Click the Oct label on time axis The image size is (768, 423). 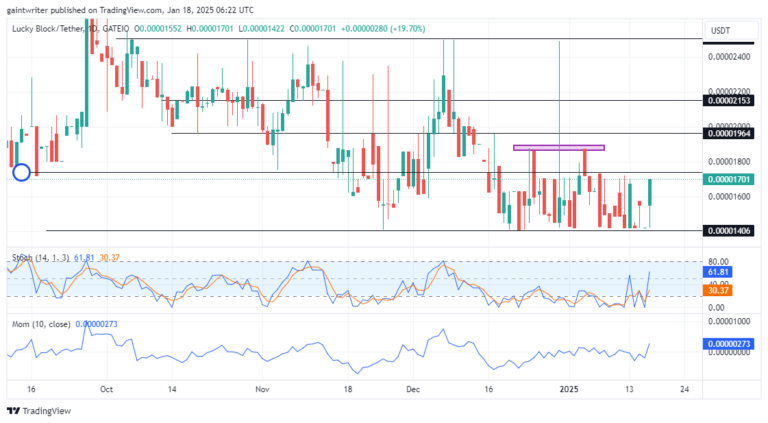coord(106,389)
